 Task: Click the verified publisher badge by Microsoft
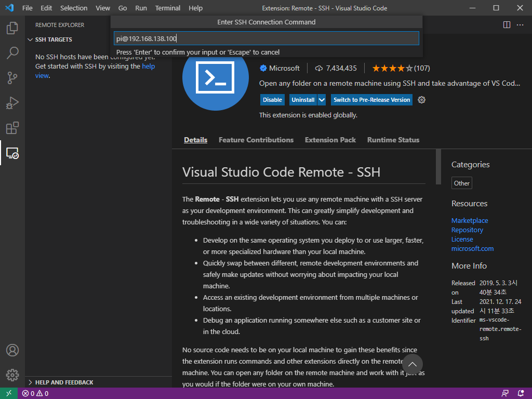(263, 68)
